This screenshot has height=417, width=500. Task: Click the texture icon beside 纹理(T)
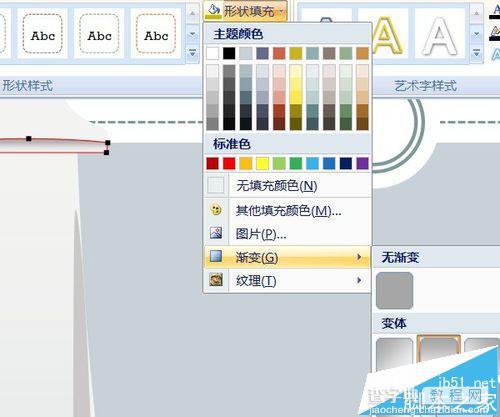coord(216,280)
